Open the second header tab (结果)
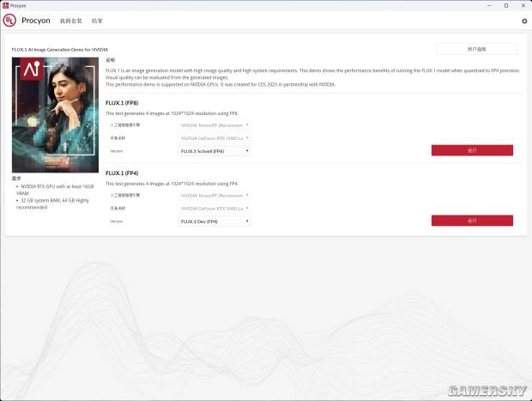Screen dimensions: 532x401 point(97,21)
